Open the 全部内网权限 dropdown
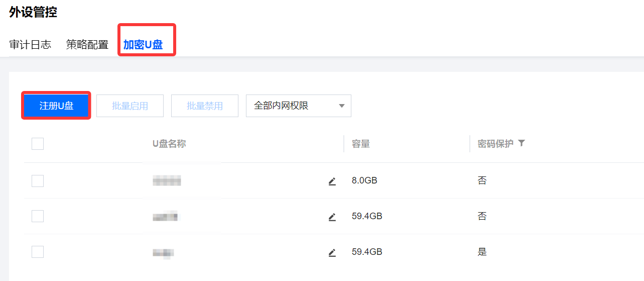Screen dimensions: 644x281 click(x=298, y=106)
